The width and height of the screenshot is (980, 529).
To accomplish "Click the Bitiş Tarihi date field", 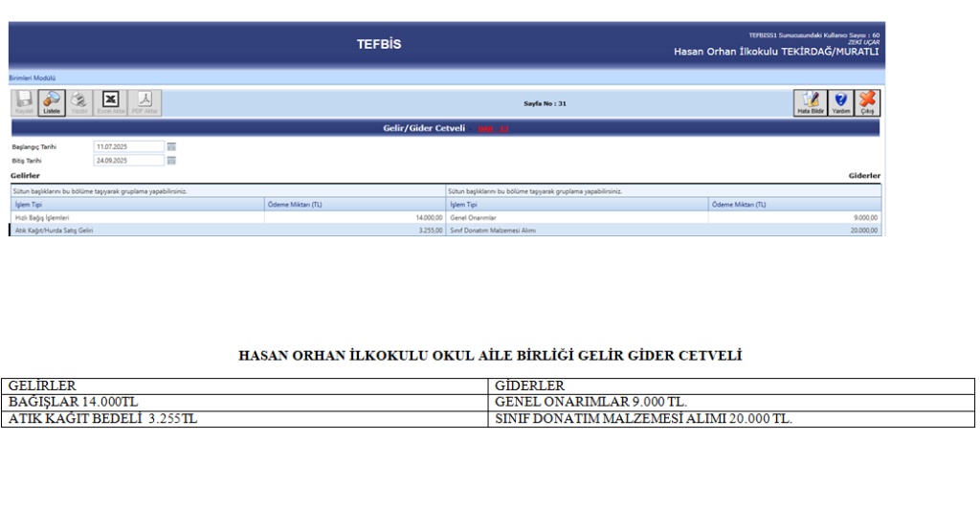I will pos(128,161).
